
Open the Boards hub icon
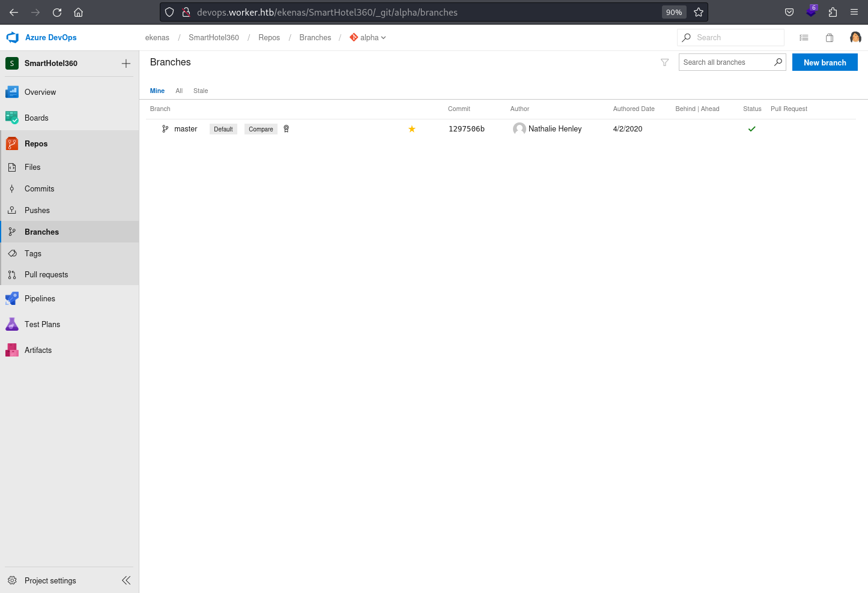12,118
